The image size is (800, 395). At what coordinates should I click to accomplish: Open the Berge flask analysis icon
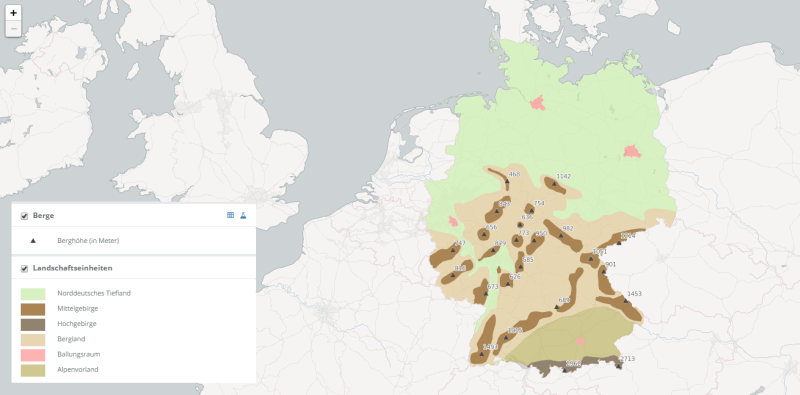tap(243, 215)
